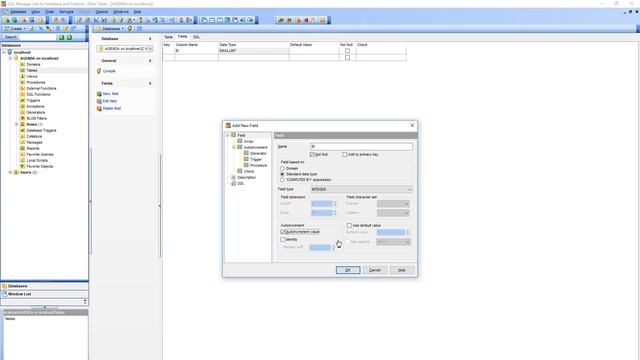Select the Domain radio button
Viewport: 640px width, 360px height.
coord(282,168)
